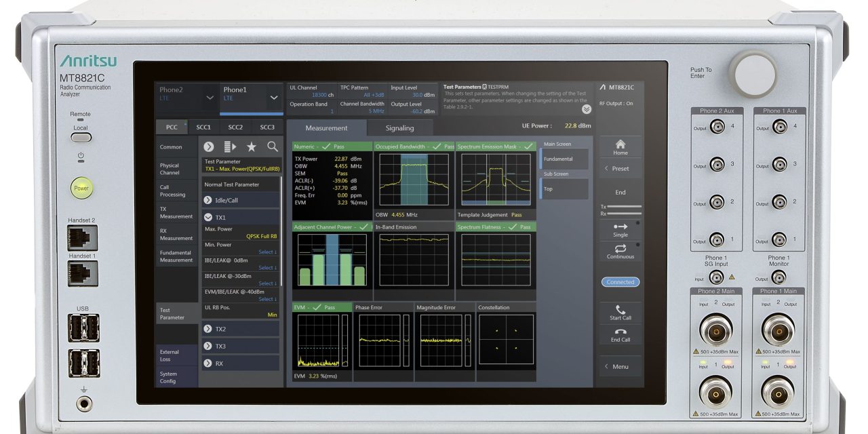This screenshot has height=434, width=868.
Task: Click the Select link under Min. Power
Action: point(267,252)
